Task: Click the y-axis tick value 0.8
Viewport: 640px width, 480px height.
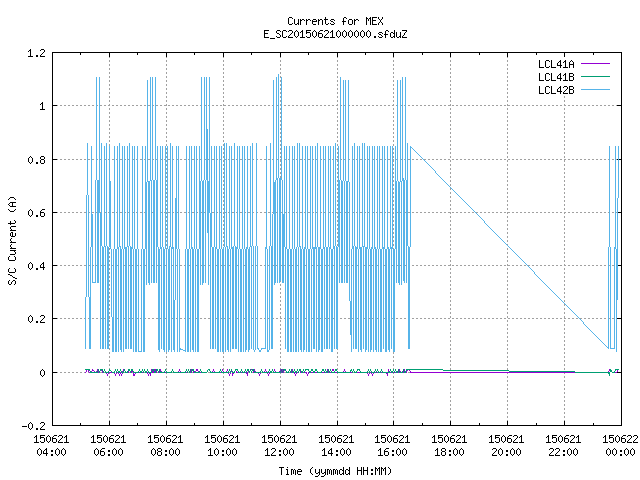Action: pos(36,160)
